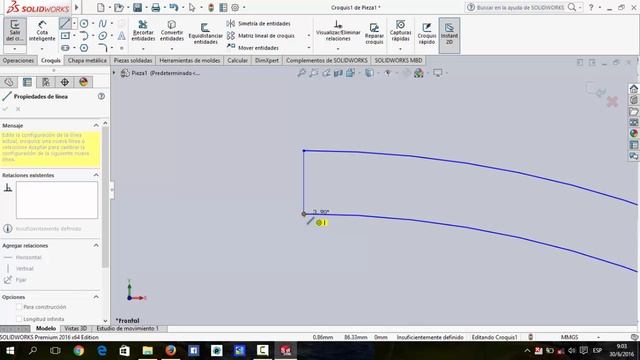Toggle the hide/show items eye icon
This screenshot has width=640, height=360.
[x=388, y=73]
